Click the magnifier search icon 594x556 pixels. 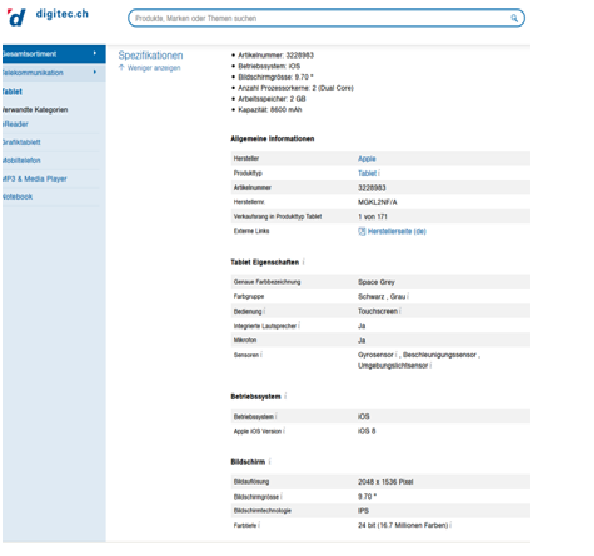click(x=514, y=18)
